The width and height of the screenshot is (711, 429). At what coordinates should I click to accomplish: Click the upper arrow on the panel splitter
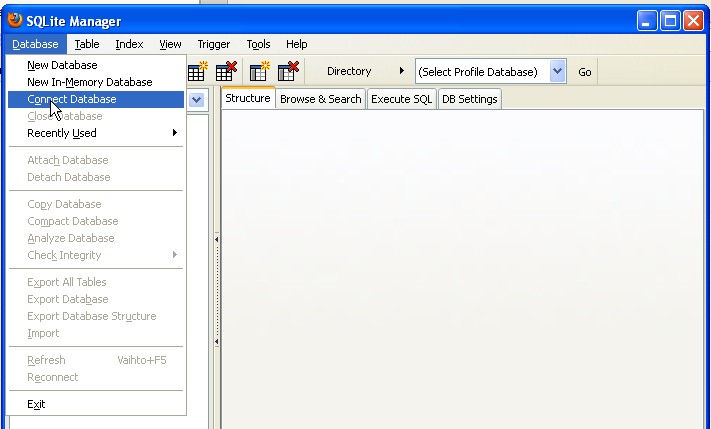216,239
